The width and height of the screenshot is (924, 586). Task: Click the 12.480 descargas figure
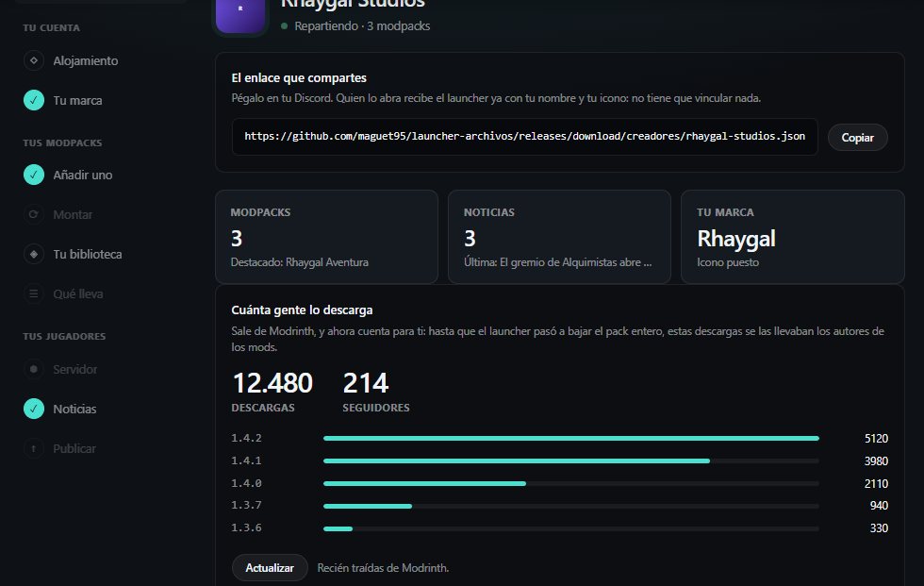coord(272,383)
